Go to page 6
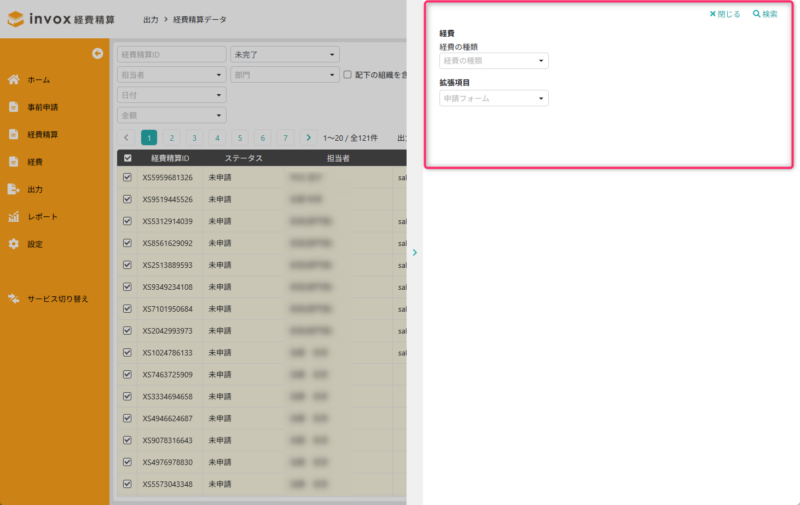 [x=263, y=138]
